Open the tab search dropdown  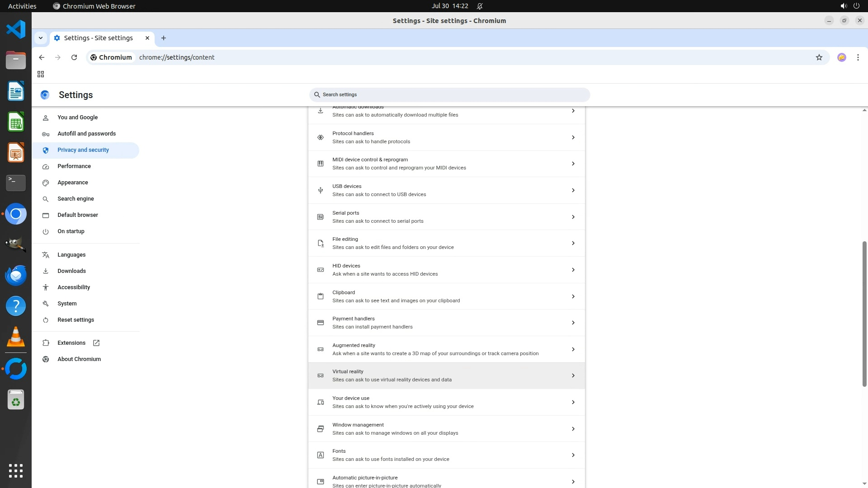41,38
